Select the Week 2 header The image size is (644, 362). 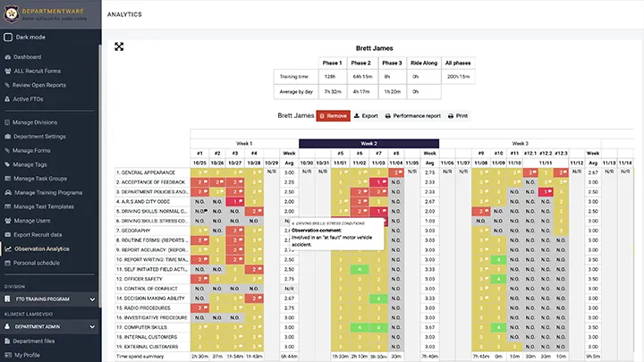click(369, 143)
